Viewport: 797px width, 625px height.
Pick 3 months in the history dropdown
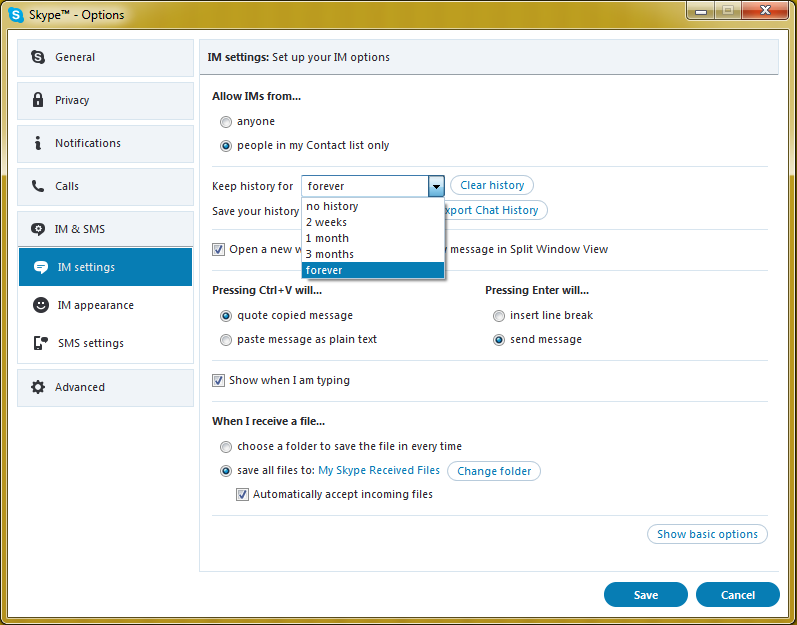point(330,254)
